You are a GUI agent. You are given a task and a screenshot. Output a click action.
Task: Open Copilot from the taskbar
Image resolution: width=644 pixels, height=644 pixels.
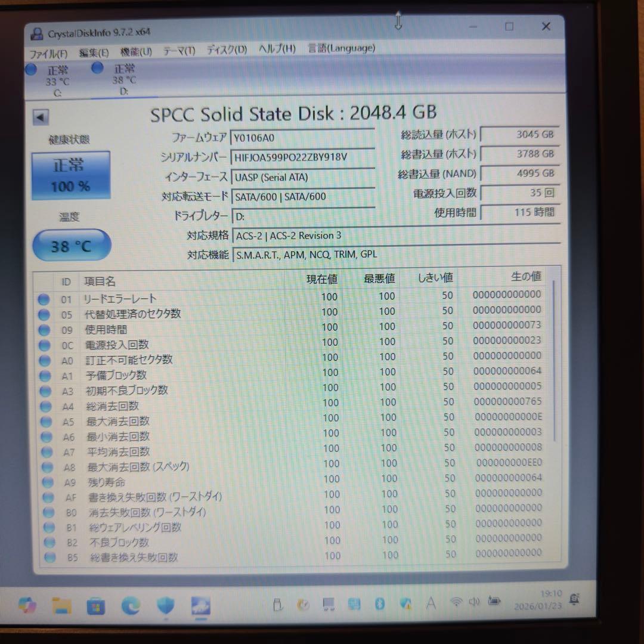pos(28,605)
